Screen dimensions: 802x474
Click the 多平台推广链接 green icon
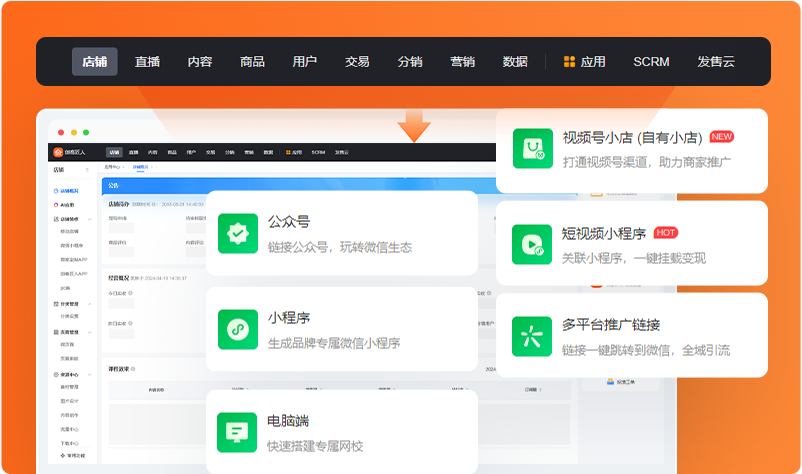pyautogui.click(x=532, y=337)
